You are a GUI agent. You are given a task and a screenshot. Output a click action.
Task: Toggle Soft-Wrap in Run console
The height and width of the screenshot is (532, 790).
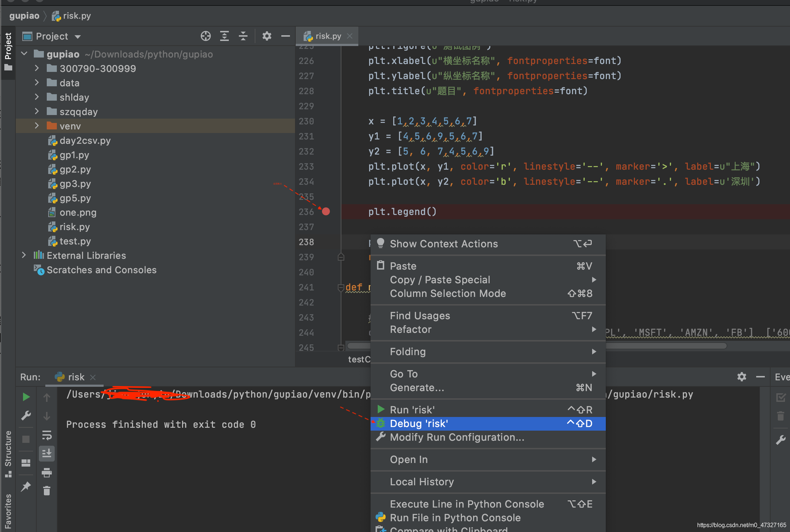(x=47, y=435)
